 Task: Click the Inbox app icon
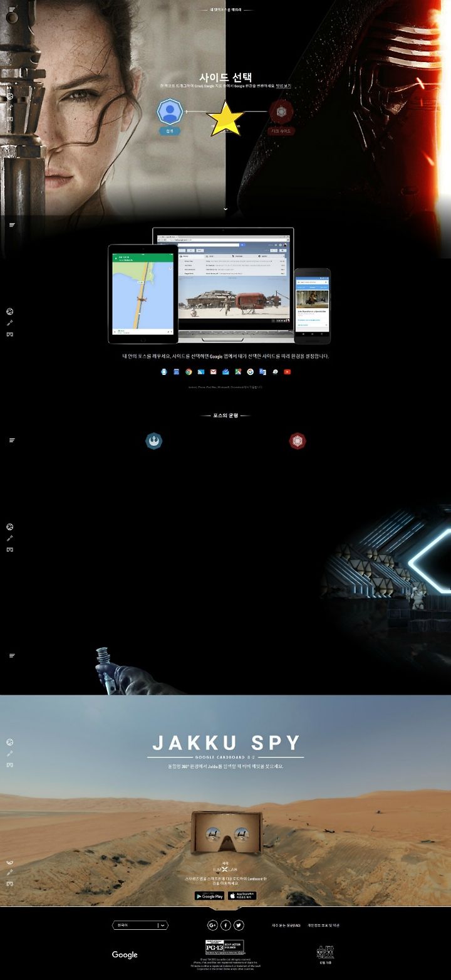coord(225,372)
